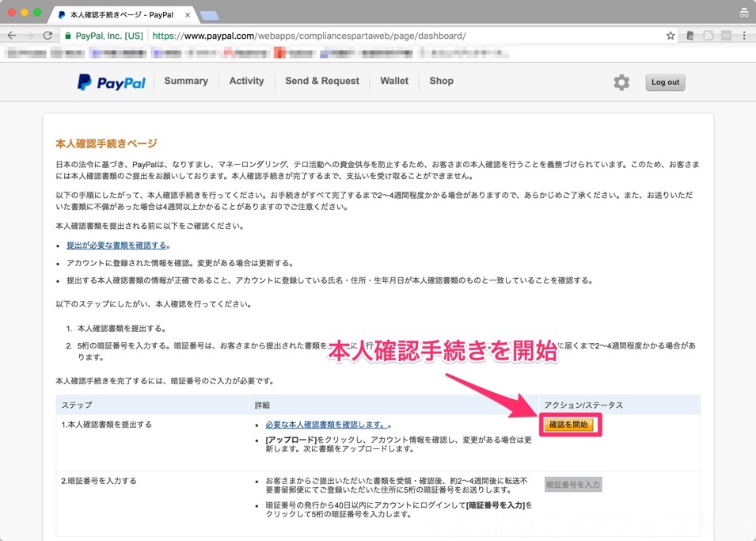The width and height of the screenshot is (756, 541).
Task: Click the Log out button
Action: click(665, 82)
